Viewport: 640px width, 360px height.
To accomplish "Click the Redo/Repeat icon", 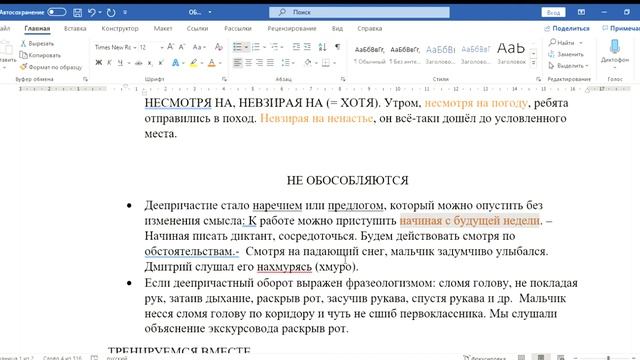I will pyautogui.click(x=111, y=13).
